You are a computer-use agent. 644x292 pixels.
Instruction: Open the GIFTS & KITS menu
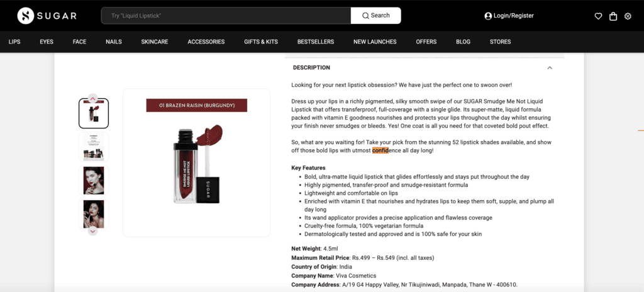pyautogui.click(x=261, y=42)
